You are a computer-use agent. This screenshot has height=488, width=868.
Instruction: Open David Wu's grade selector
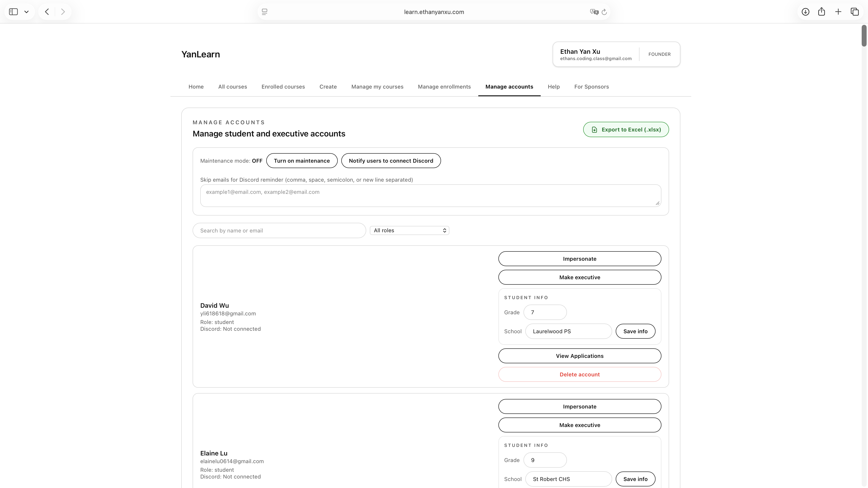(x=545, y=312)
